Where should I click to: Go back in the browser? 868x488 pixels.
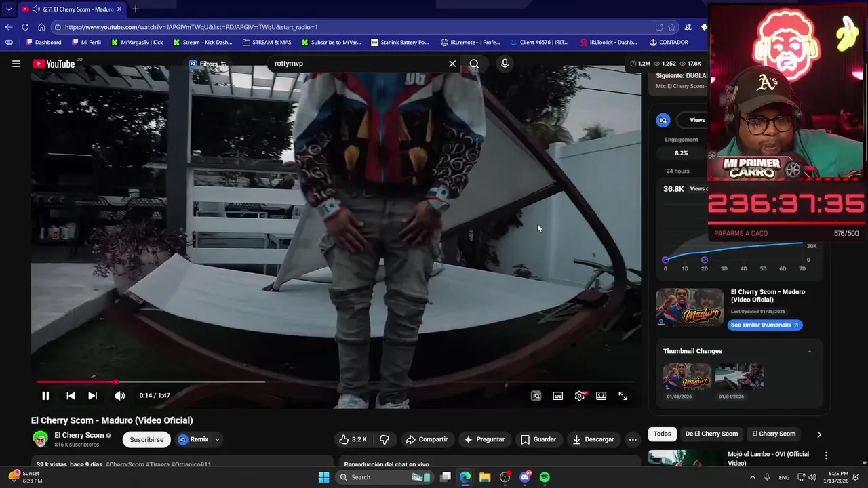pos(9,27)
